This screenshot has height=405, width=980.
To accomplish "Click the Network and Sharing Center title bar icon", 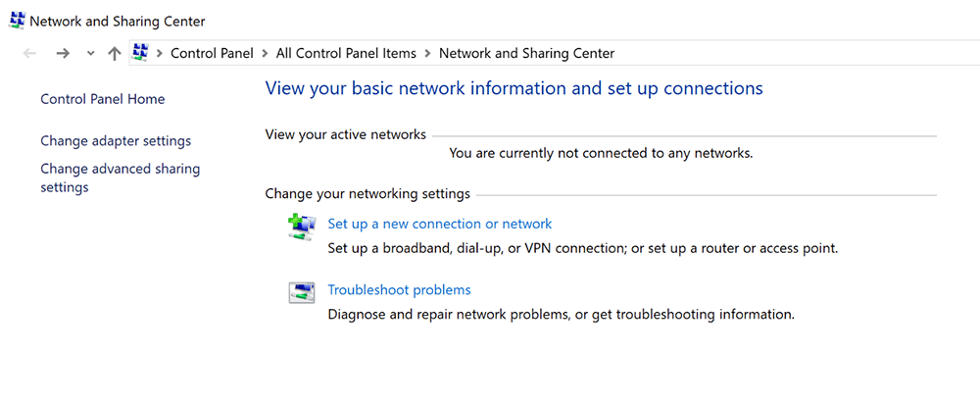I will point(17,21).
